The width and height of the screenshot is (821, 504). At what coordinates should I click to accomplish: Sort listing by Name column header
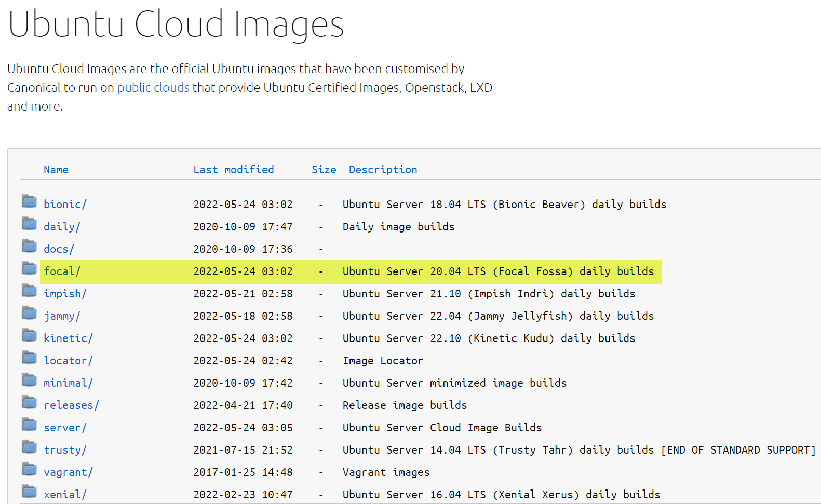(56, 170)
